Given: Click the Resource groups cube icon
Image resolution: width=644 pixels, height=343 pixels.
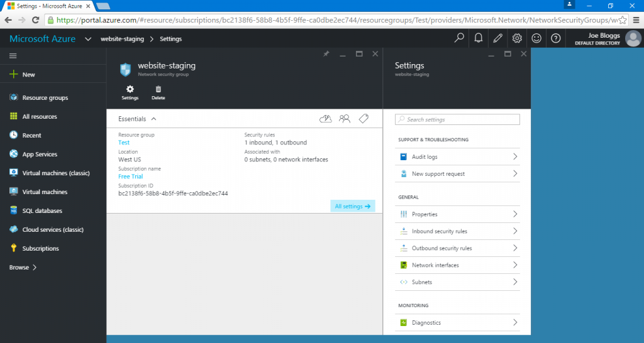Looking at the screenshot, I should pyautogui.click(x=14, y=97).
